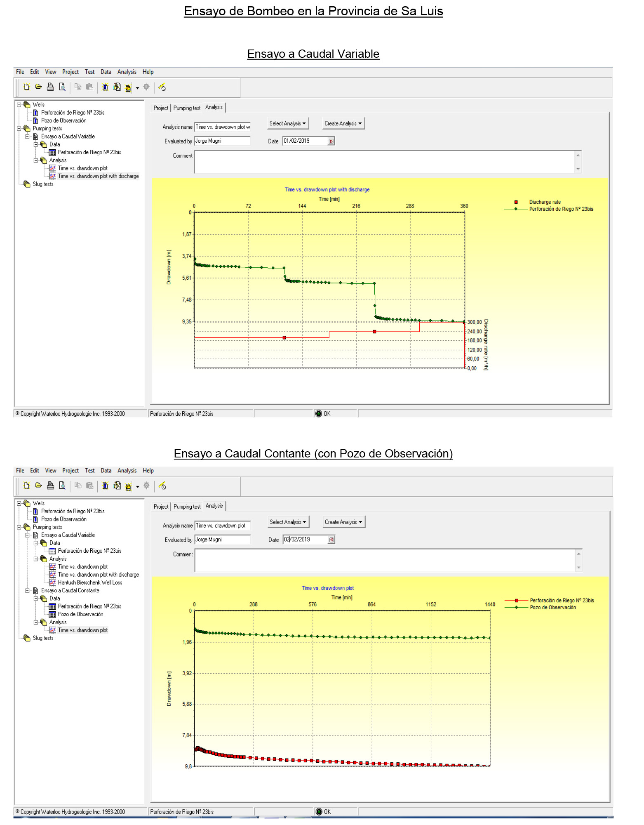Click Analysis name field in Caudal Variable window
This screenshot has height=825, width=644.
tap(222, 127)
